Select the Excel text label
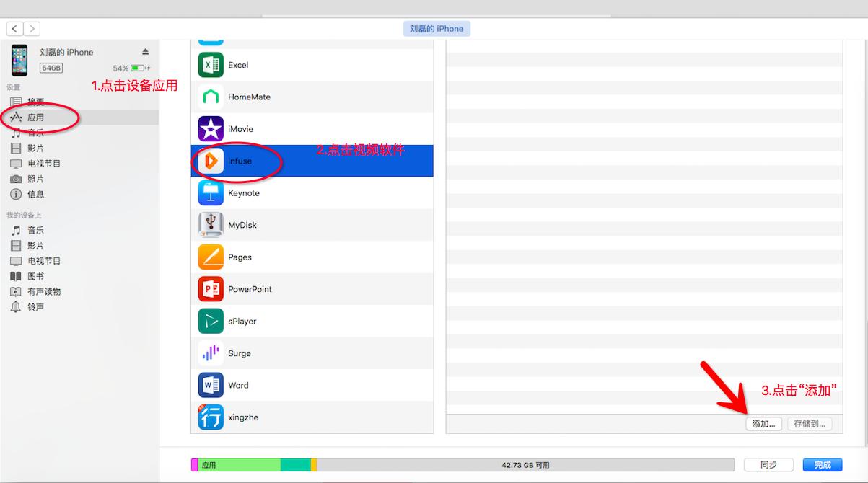This screenshot has width=868, height=483. [x=238, y=65]
